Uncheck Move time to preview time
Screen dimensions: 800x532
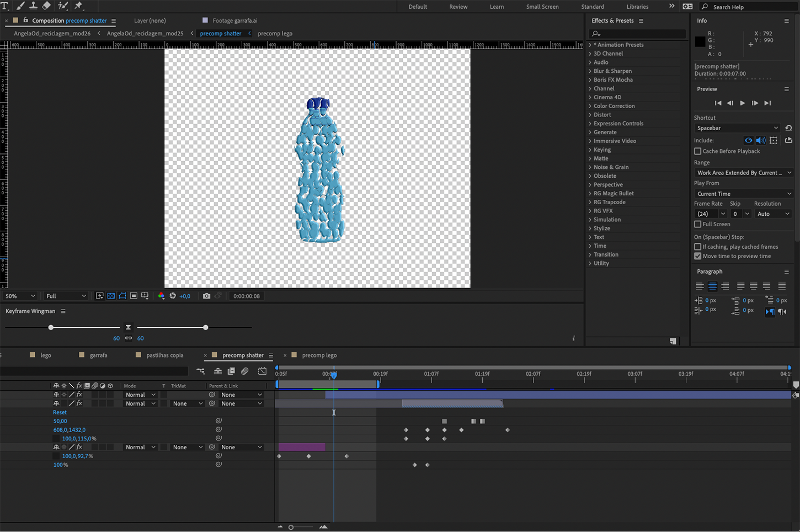pos(697,256)
